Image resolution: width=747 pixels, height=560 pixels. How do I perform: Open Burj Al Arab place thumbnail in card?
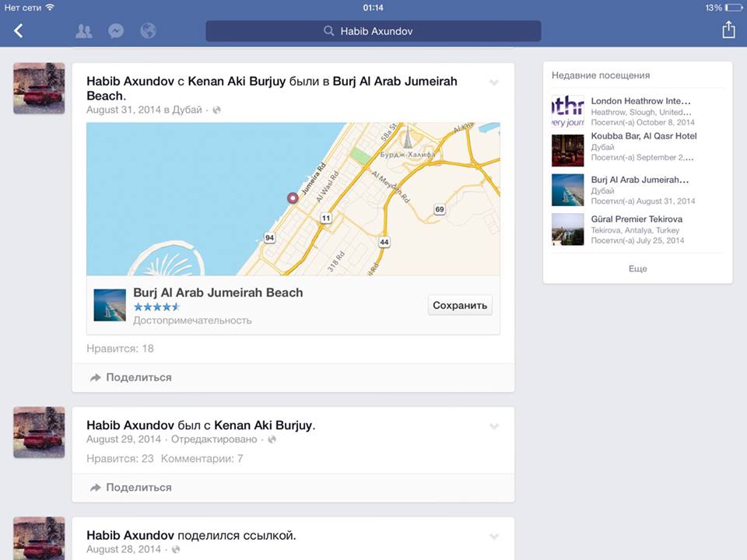[110, 305]
